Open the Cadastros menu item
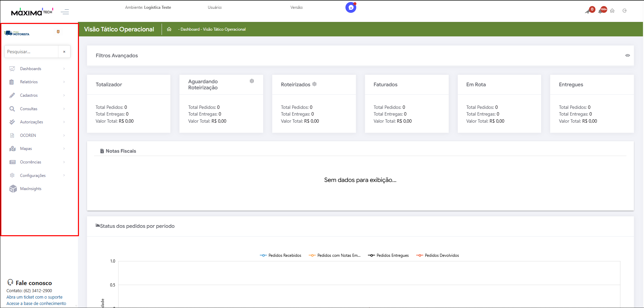644x308 pixels. click(x=29, y=95)
